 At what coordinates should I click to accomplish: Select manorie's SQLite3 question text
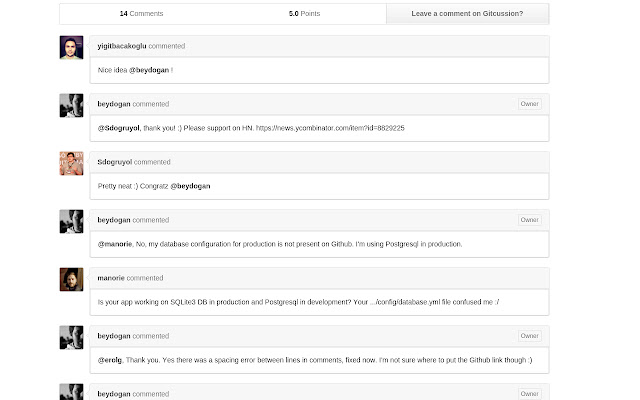coord(298,302)
